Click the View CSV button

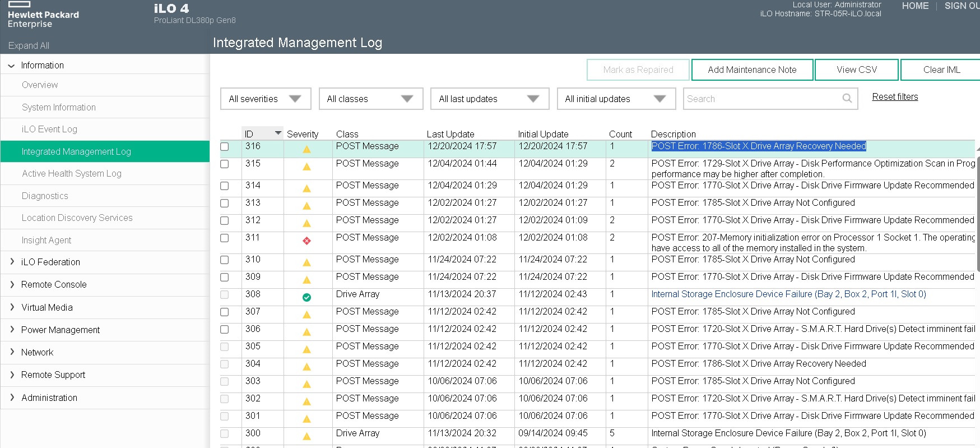pos(857,70)
